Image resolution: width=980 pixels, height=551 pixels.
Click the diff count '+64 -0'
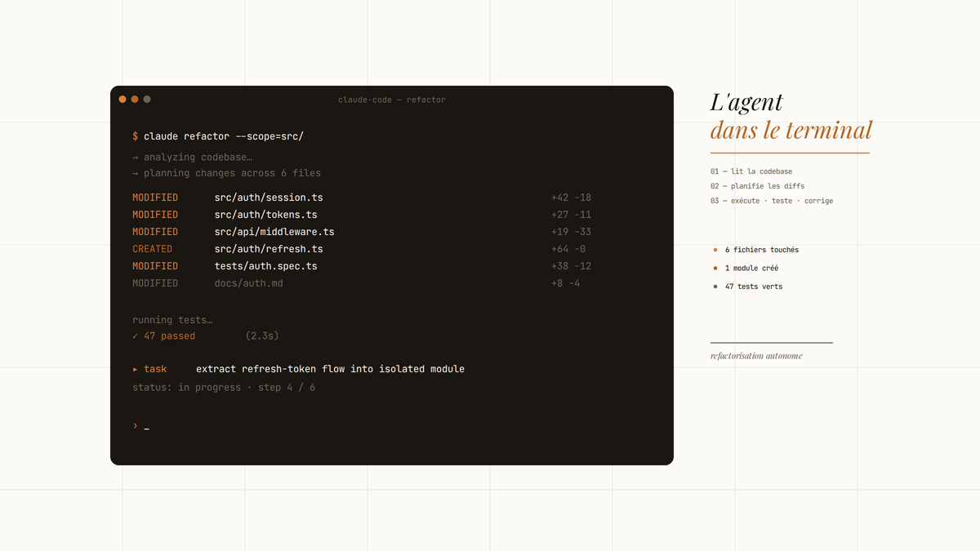[x=568, y=249]
